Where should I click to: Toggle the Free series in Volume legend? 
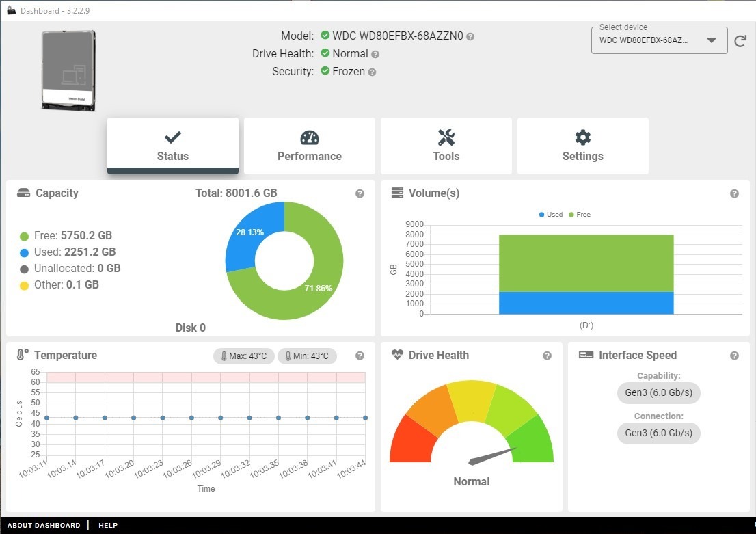click(580, 215)
